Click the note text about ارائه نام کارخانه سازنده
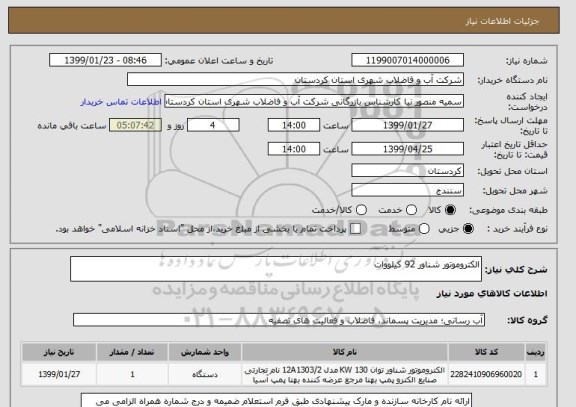Image resolution: width=576 pixels, height=407 pixels. tap(276, 401)
